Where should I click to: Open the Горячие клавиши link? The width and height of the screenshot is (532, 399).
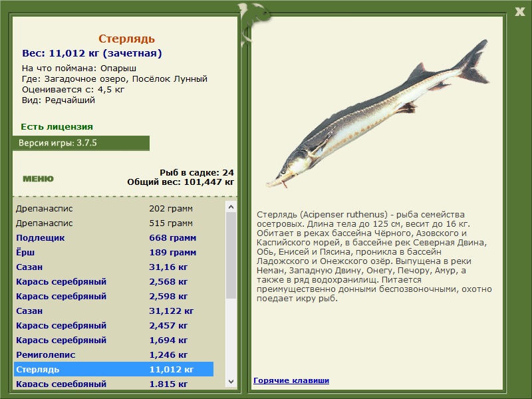coord(291,380)
